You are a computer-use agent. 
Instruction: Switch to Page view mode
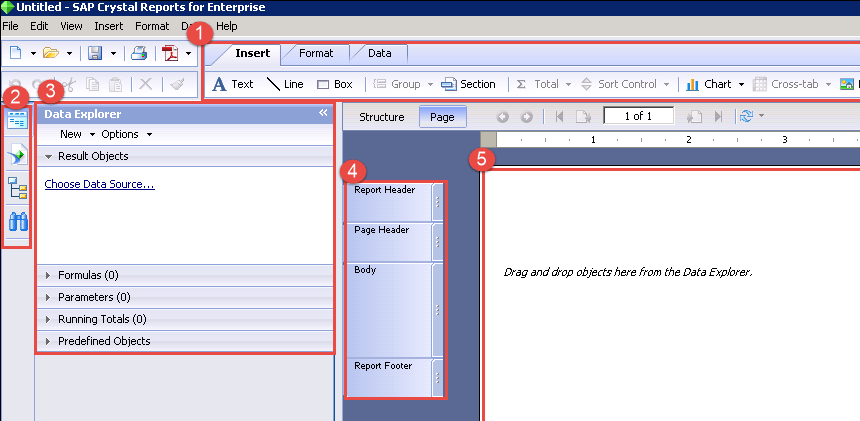441,117
